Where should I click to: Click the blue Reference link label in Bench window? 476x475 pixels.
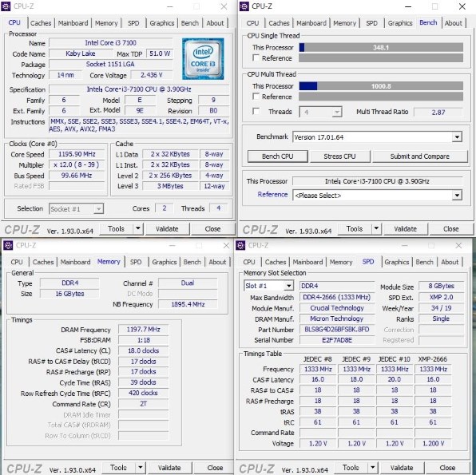click(272, 195)
